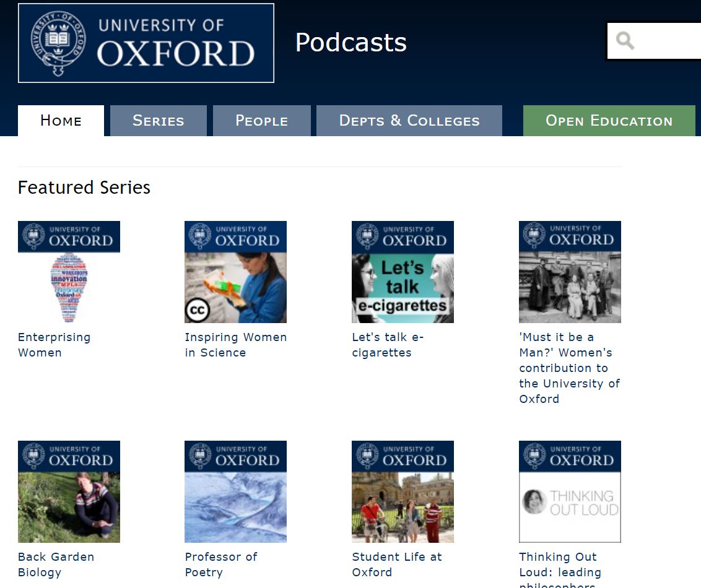Click the magnifying glass search icon

coord(625,41)
